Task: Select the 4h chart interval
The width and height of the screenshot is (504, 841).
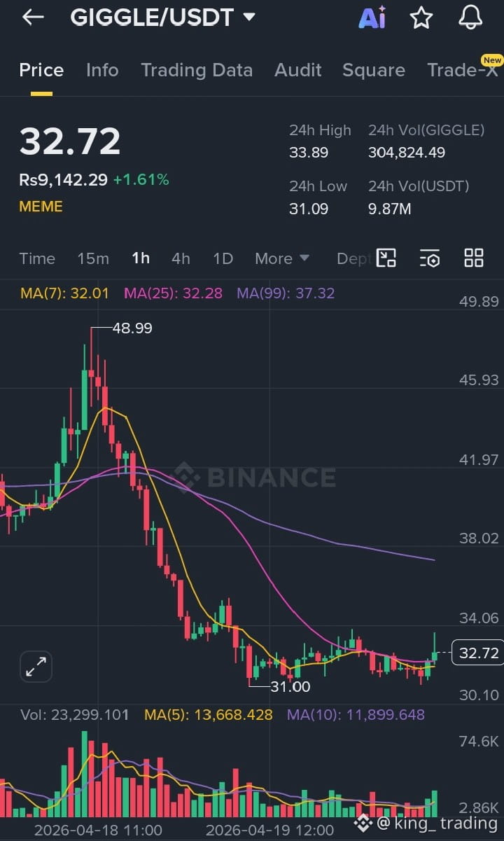Action: 181,258
